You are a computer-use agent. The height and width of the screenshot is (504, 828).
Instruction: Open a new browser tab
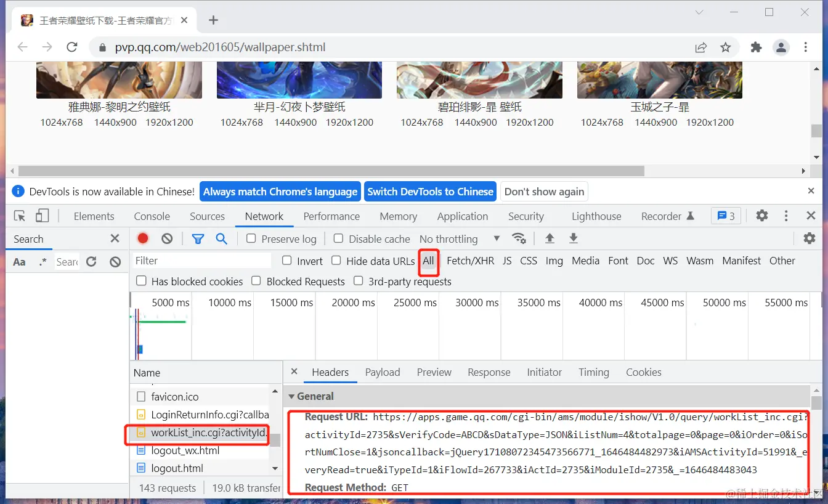pyautogui.click(x=213, y=20)
